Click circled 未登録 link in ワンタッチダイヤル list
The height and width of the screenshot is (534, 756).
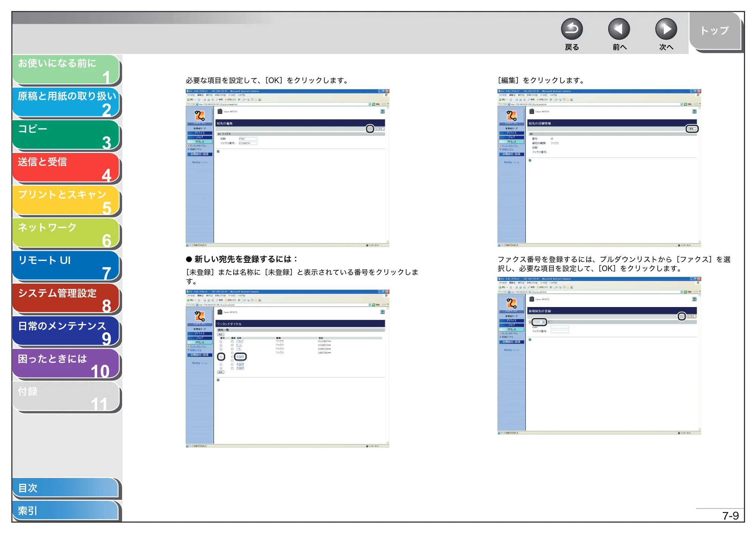point(240,357)
